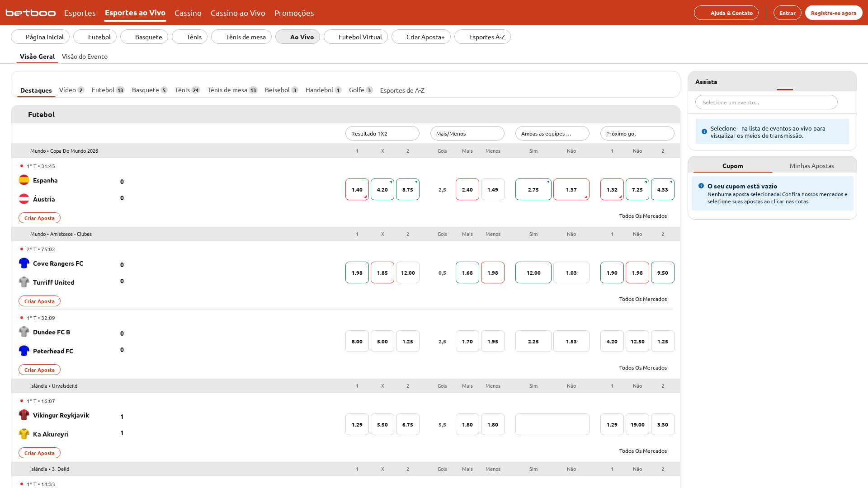This screenshot has height=488, width=868.
Task: Switch to the Visão do Evento tab
Action: click(x=85, y=56)
